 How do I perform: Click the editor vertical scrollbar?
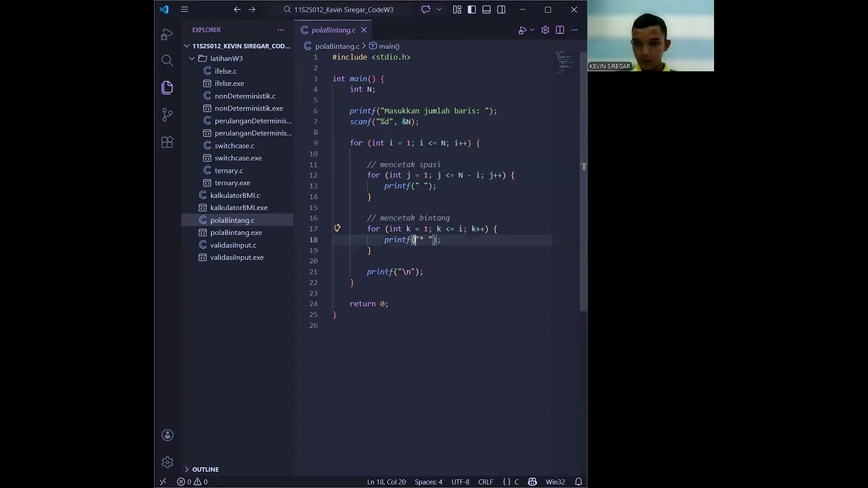point(583,181)
